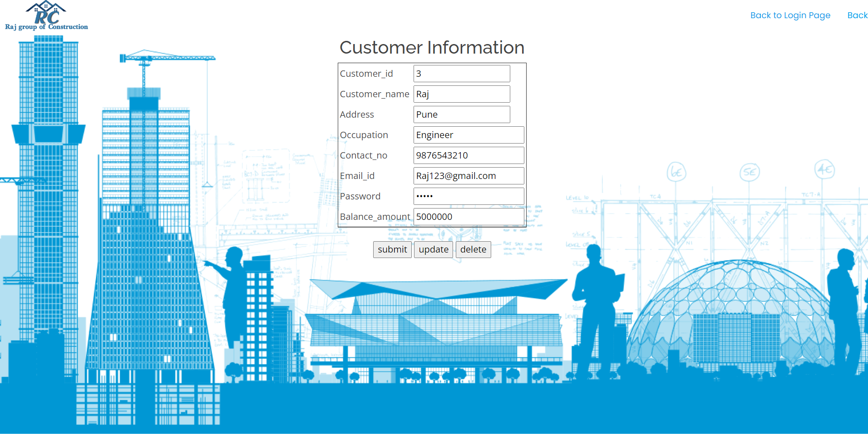The image size is (868, 437).
Task: Click the Occupation label text
Action: 364,135
